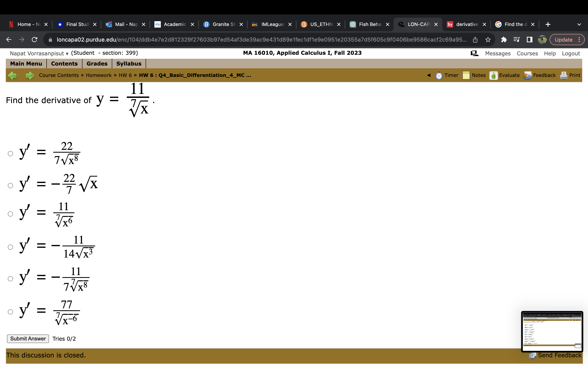Submit the selected answer
Image resolution: width=588 pixels, height=382 pixels.
28,339
